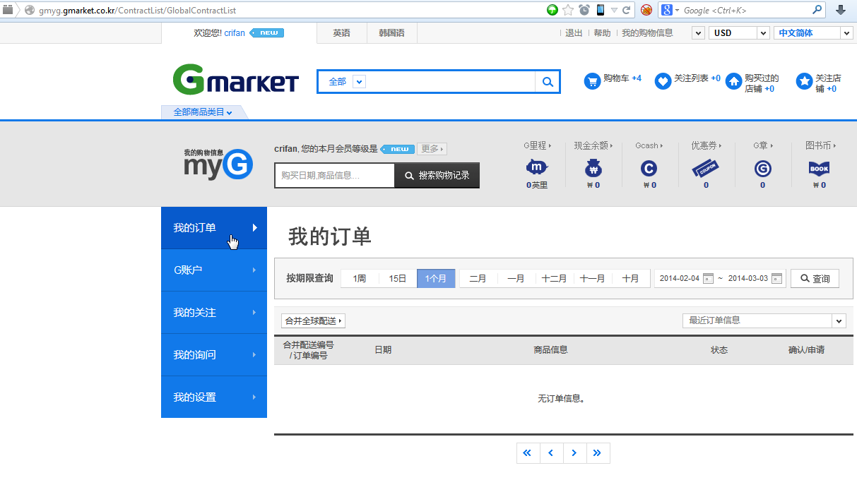
Task: Open the start-date calendar icon
Action: [709, 278]
